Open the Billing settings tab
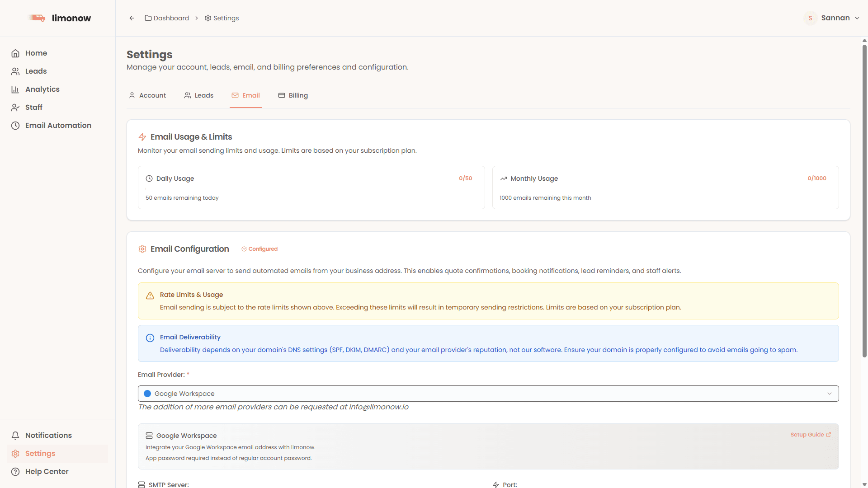The image size is (868, 488). coord(293,95)
